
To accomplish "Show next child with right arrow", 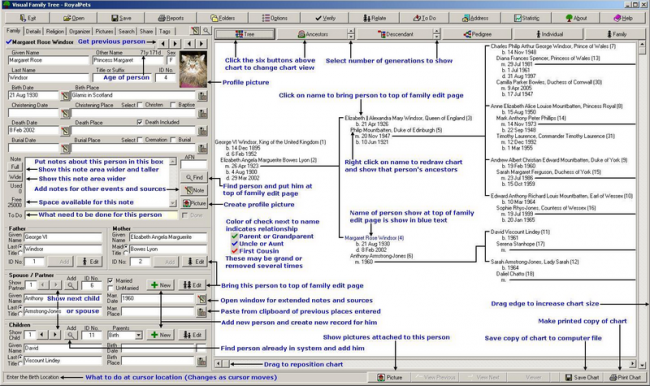I will pos(54,335).
